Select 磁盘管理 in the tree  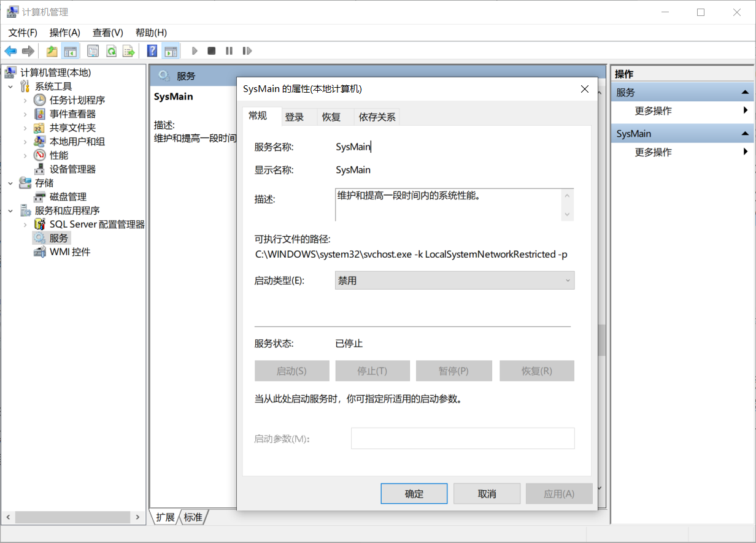click(68, 197)
